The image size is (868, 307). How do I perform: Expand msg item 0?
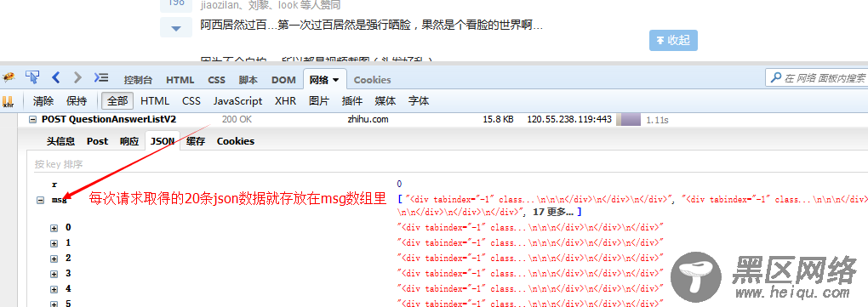(54, 228)
